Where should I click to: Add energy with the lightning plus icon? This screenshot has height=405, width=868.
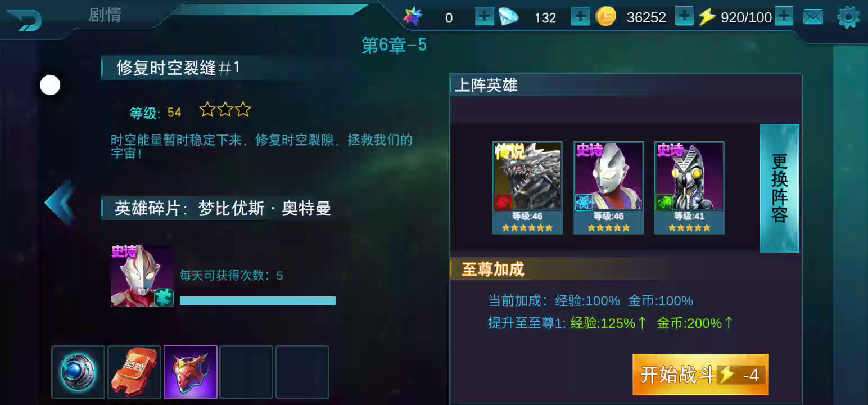coord(784,17)
